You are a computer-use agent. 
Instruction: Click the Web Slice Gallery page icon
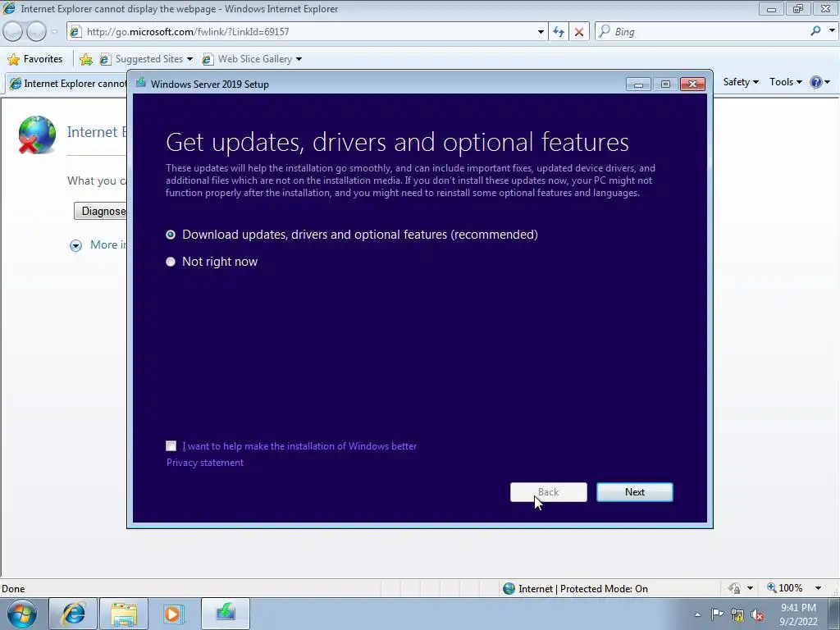[208, 59]
